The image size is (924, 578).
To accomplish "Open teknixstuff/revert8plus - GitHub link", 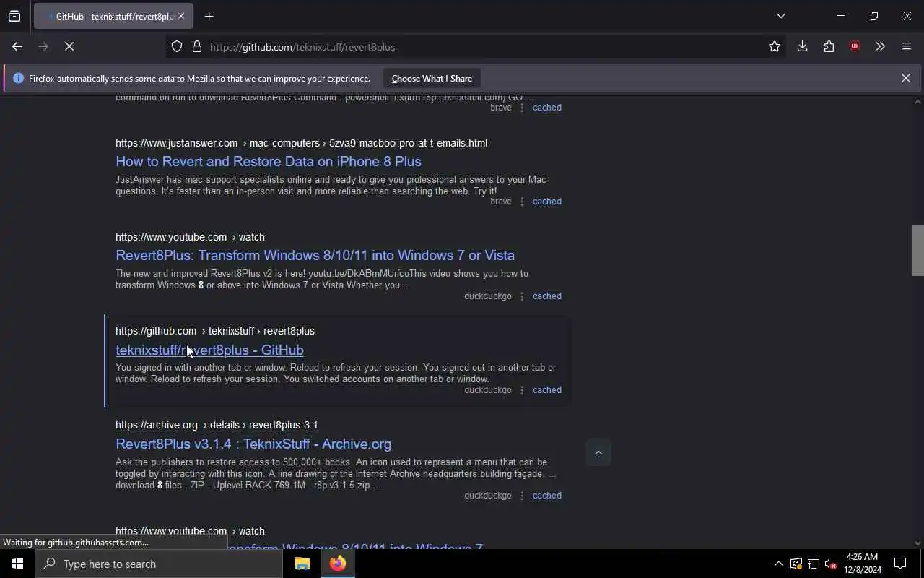I will click(209, 350).
